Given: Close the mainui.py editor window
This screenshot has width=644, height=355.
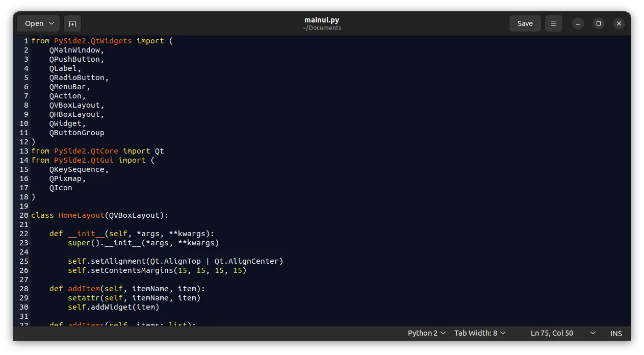Looking at the screenshot, I should pos(619,23).
